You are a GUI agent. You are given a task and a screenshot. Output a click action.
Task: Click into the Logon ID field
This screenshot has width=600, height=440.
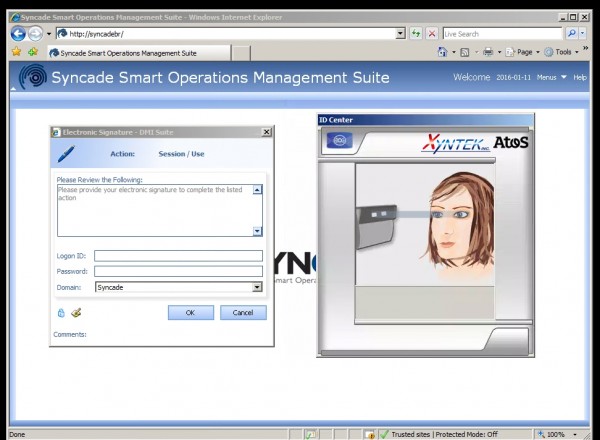click(x=178, y=256)
